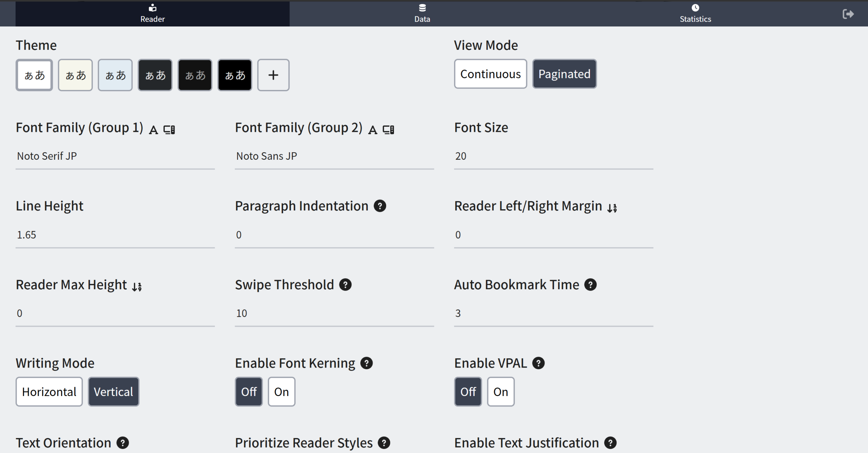The image size is (868, 453).
Task: Click the font picker icon beside Font Family Group 2
Action: point(373,130)
